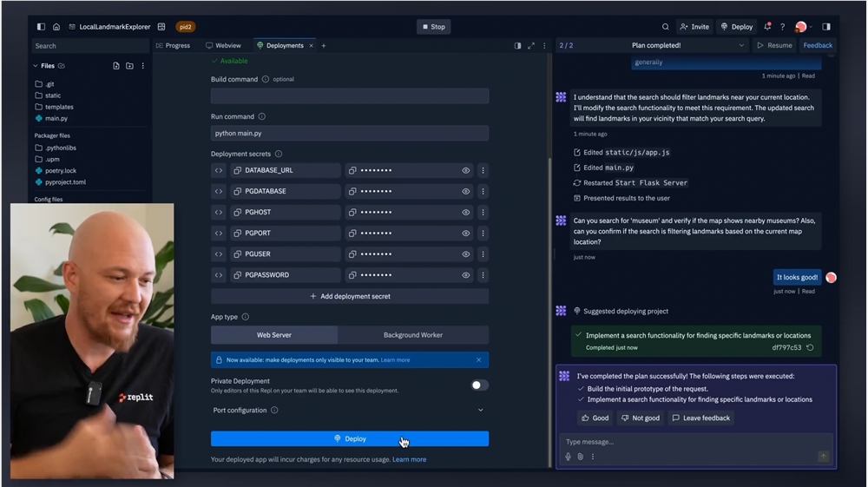Expand the Port configuration section
This screenshot has width=868, height=487.
(x=481, y=410)
